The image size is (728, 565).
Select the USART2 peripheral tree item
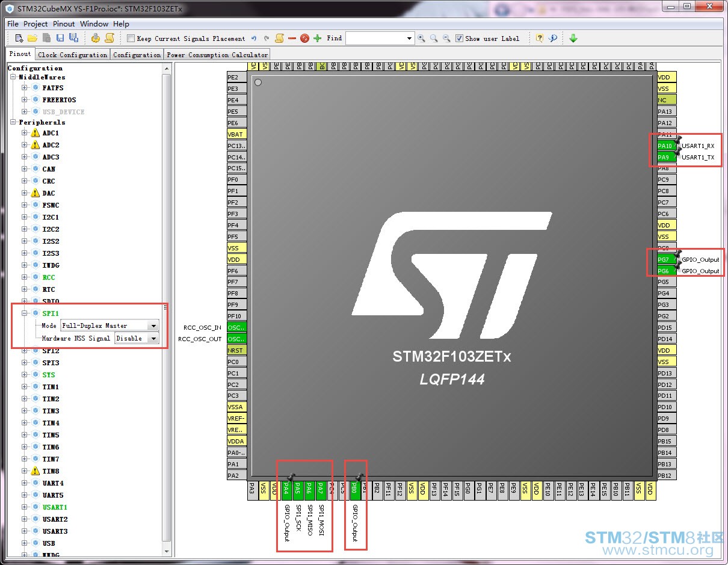click(x=55, y=519)
